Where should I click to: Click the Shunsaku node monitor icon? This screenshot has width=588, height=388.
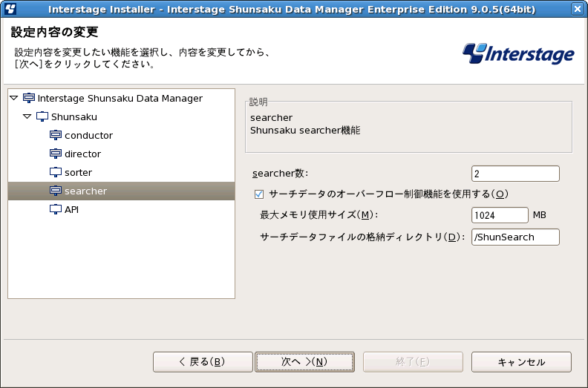(42, 116)
